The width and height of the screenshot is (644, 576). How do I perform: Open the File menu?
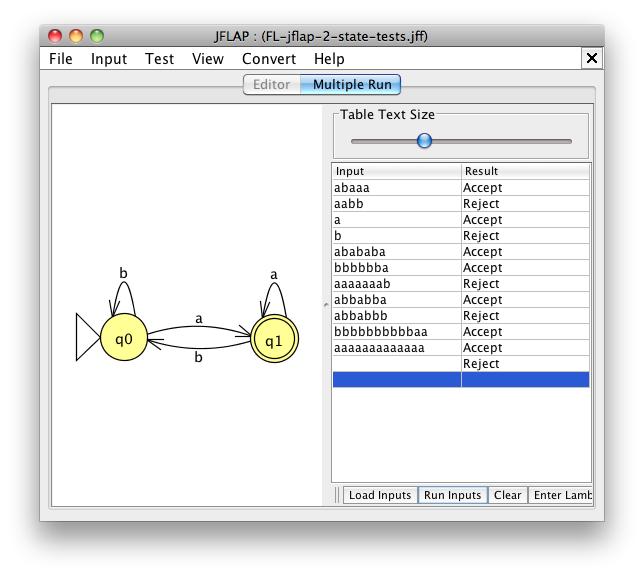coord(60,59)
